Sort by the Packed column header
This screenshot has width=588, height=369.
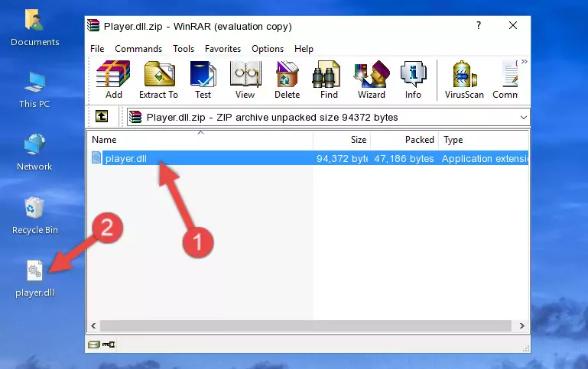point(404,140)
